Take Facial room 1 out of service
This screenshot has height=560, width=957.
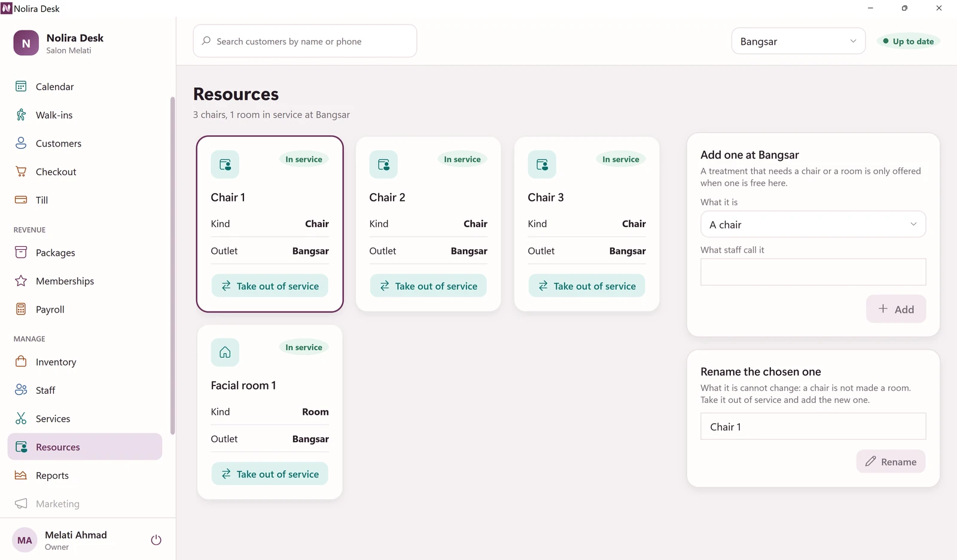click(x=270, y=474)
